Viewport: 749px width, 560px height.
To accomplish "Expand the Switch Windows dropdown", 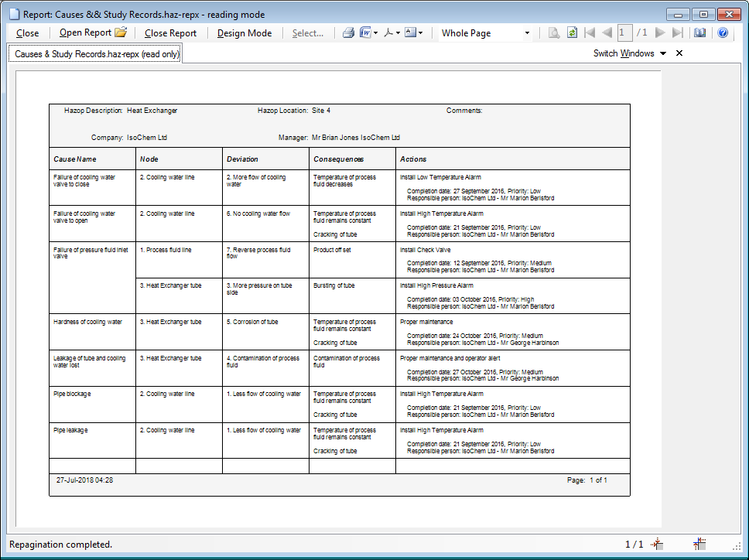I will pyautogui.click(x=662, y=53).
